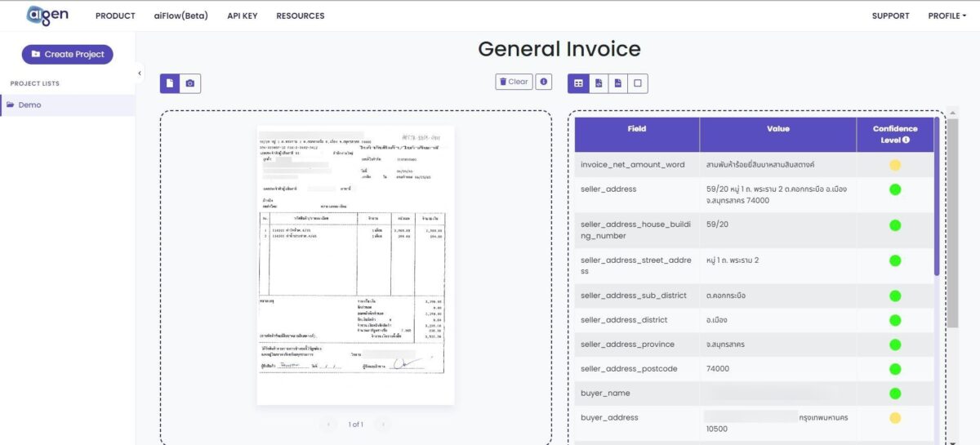Viewport: 980px width, 445px height.
Task: Go to next invoice page arrow
Action: pos(382,425)
